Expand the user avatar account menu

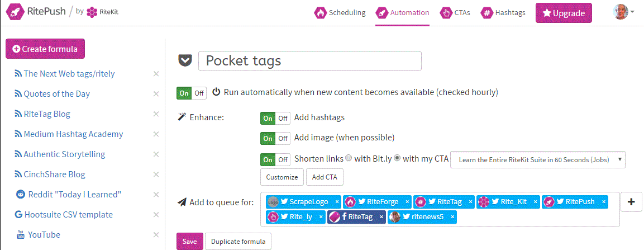click(623, 12)
